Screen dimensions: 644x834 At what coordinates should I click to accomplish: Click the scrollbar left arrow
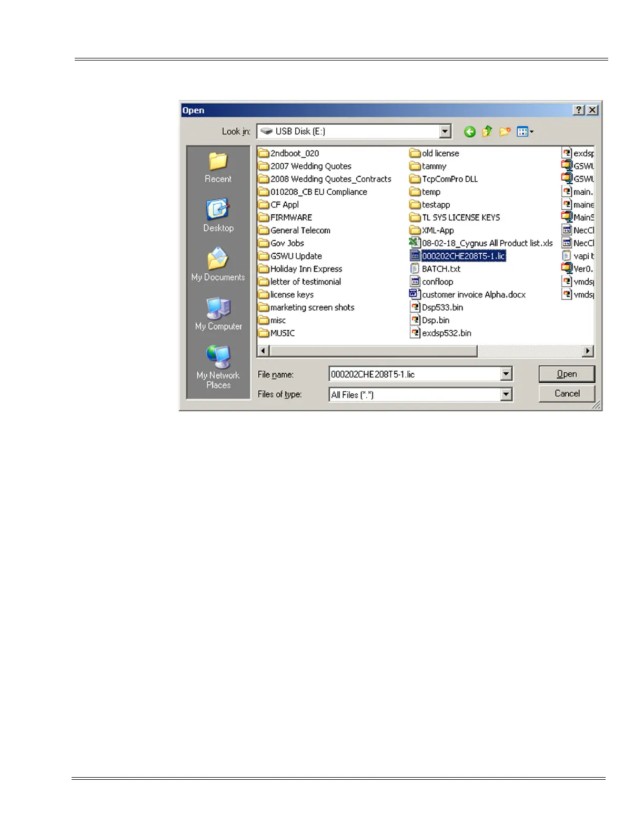pos(264,351)
